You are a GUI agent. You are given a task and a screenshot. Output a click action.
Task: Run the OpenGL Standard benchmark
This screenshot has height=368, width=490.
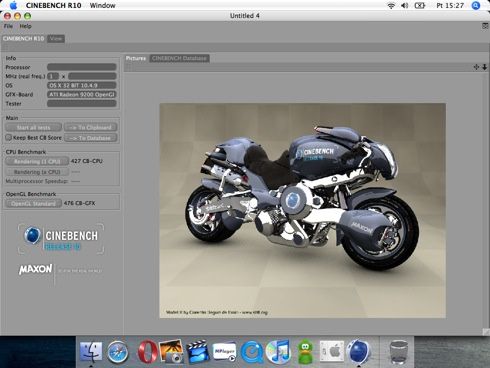33,203
